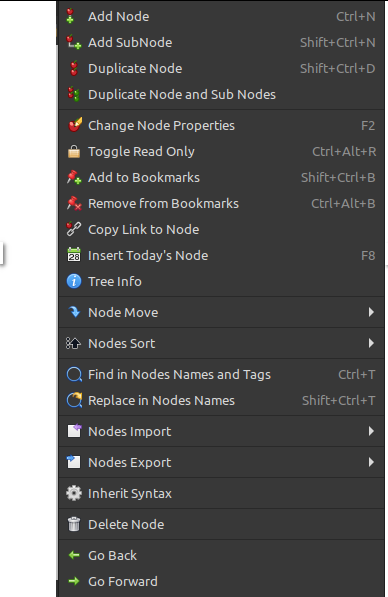The image size is (388, 597).
Task: Click the Add SubNode icon
Action: click(74, 42)
